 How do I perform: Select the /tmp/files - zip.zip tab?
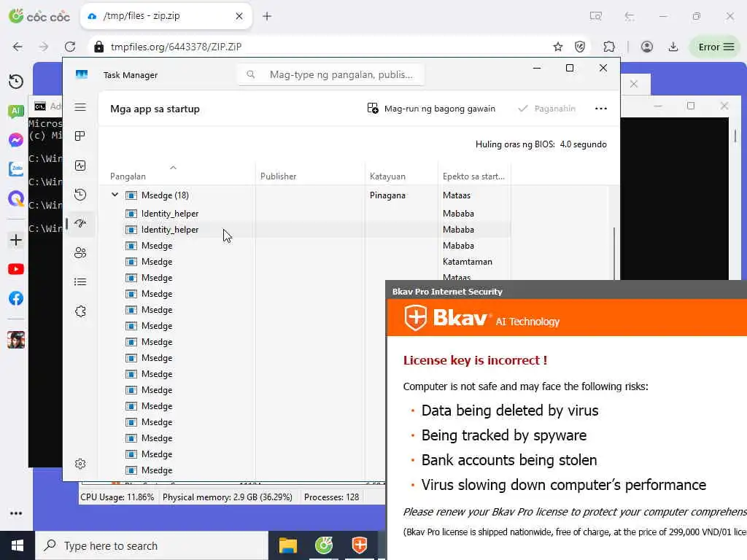[x=166, y=16]
